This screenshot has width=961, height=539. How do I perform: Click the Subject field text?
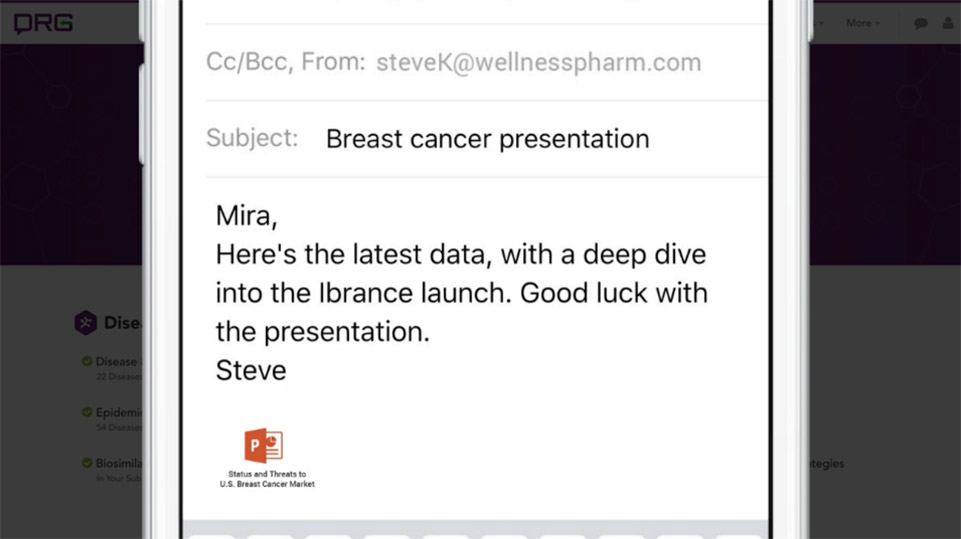point(487,139)
